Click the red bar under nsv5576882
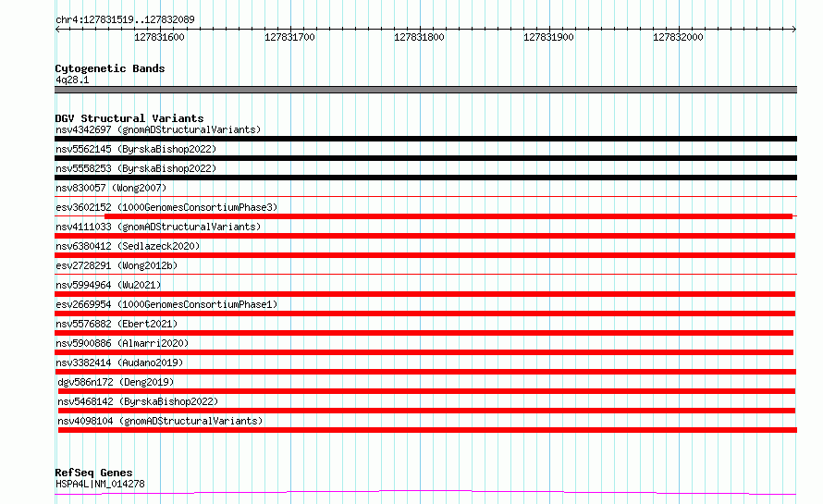823x504 pixels. [x=424, y=333]
